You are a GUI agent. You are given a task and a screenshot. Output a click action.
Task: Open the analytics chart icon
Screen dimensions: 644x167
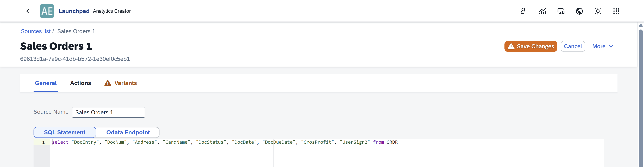pyautogui.click(x=542, y=11)
